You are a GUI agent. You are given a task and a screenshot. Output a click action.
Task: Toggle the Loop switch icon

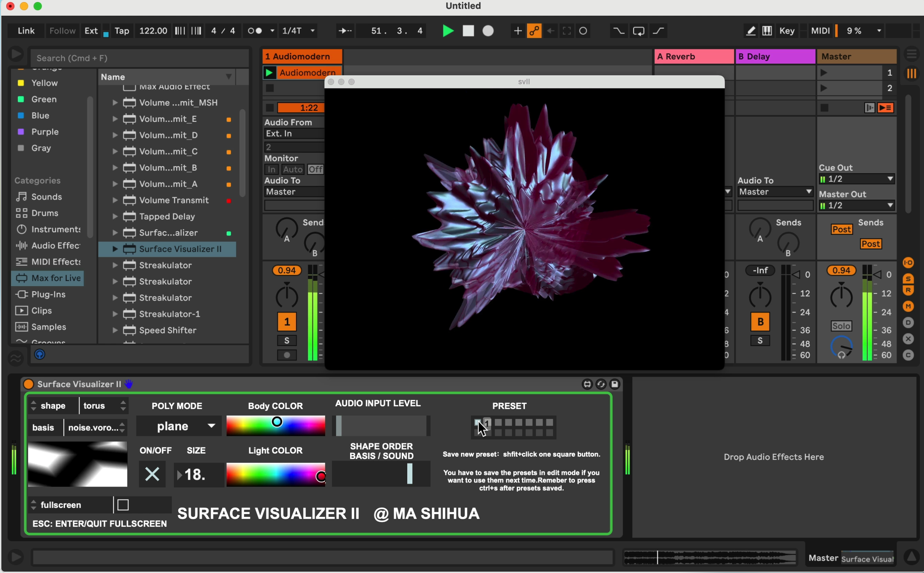[638, 31]
